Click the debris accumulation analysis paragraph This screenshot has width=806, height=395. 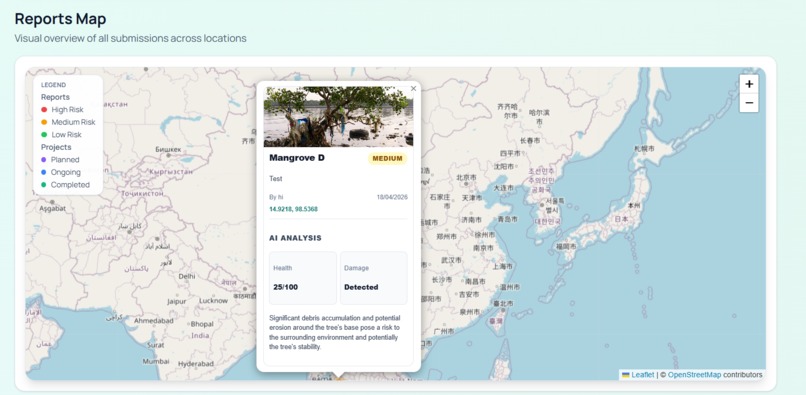pyautogui.click(x=335, y=332)
